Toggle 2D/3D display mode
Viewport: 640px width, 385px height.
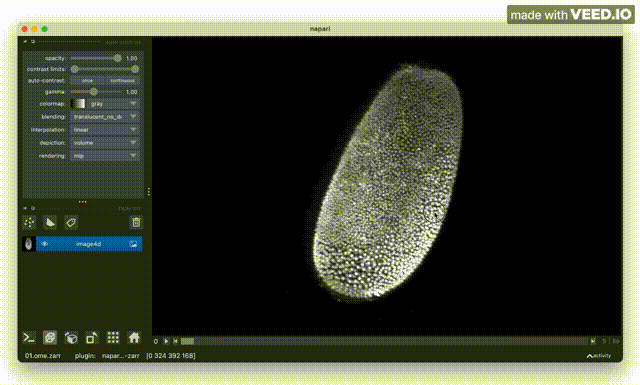click(x=50, y=338)
